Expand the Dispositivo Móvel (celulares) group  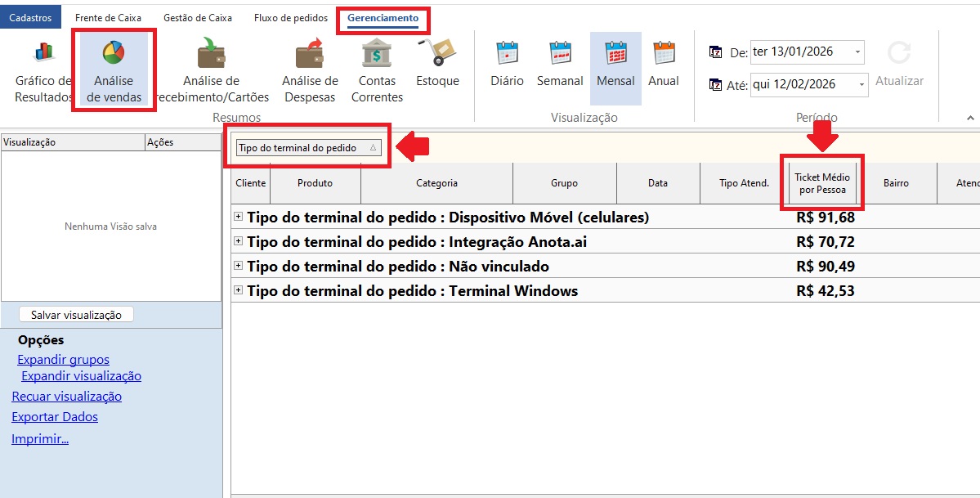tap(239, 218)
